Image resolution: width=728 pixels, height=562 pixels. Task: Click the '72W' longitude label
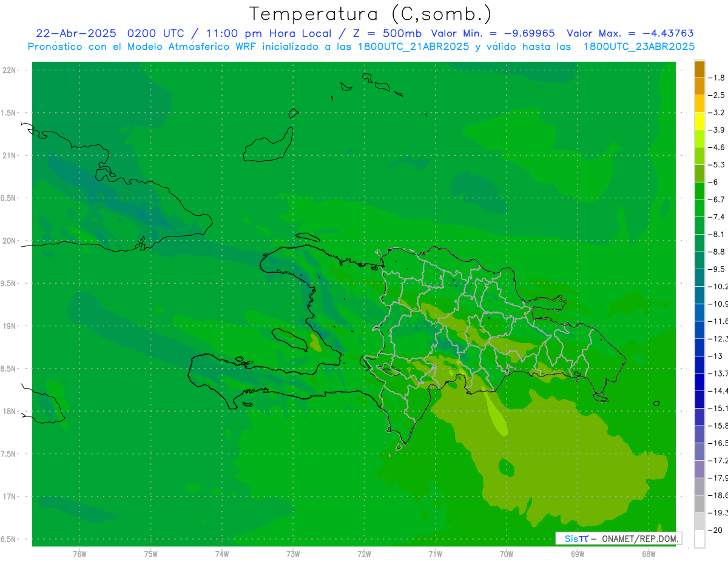pyautogui.click(x=364, y=554)
